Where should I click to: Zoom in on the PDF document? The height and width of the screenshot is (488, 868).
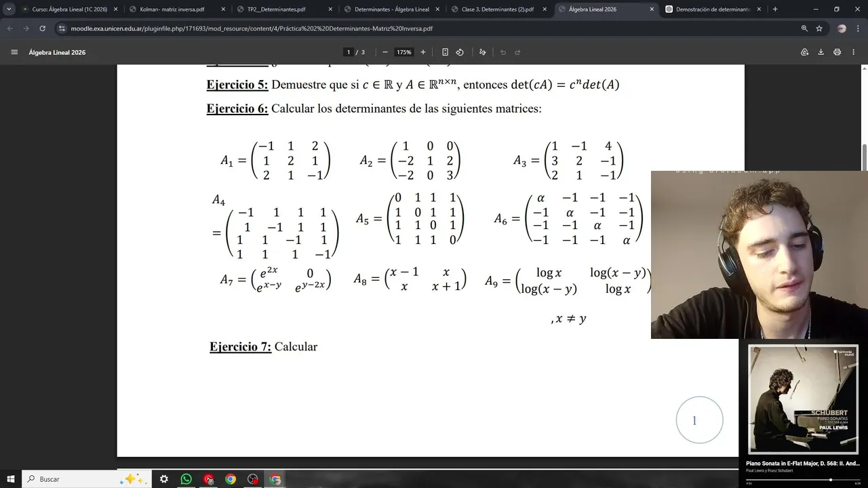423,52
